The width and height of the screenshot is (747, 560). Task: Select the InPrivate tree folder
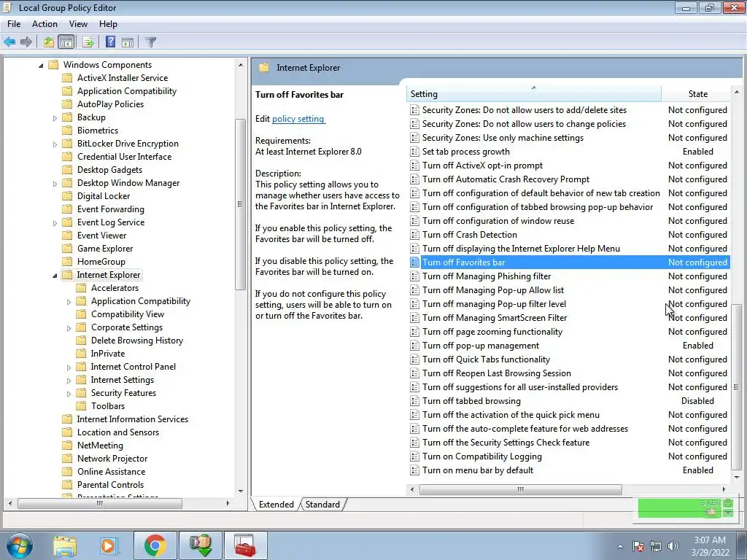(108, 354)
